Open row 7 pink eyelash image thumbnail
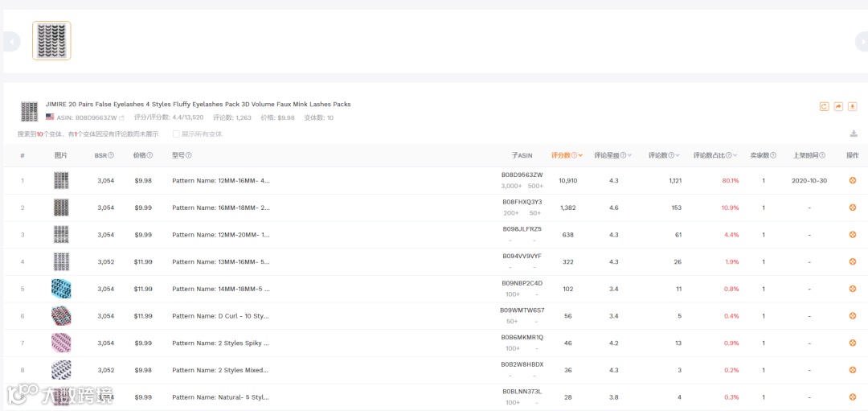 click(x=61, y=343)
